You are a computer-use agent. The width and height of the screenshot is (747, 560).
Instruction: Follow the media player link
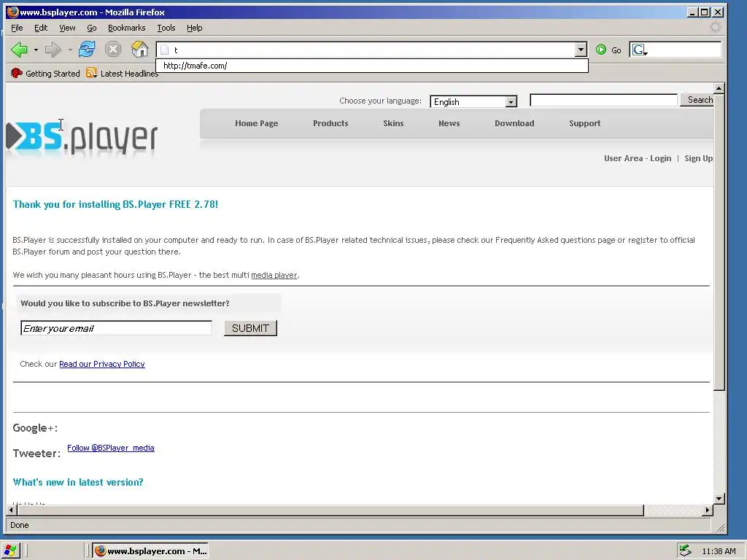(274, 275)
